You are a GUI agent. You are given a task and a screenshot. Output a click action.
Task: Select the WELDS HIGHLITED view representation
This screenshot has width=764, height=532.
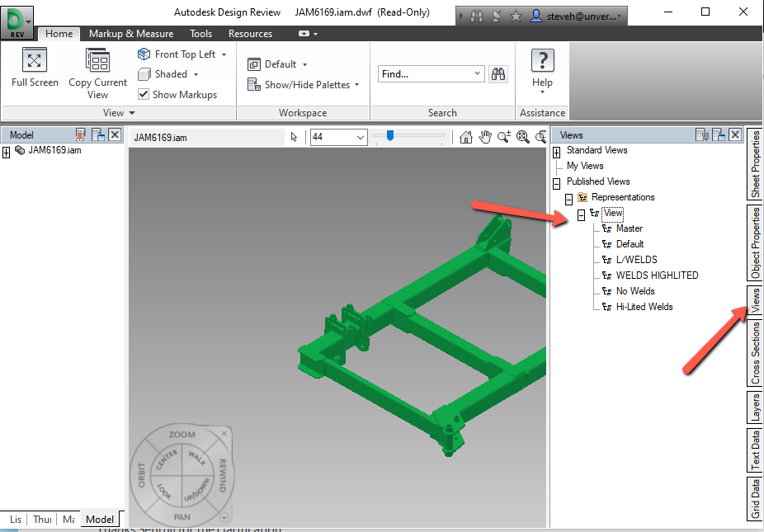[657, 275]
